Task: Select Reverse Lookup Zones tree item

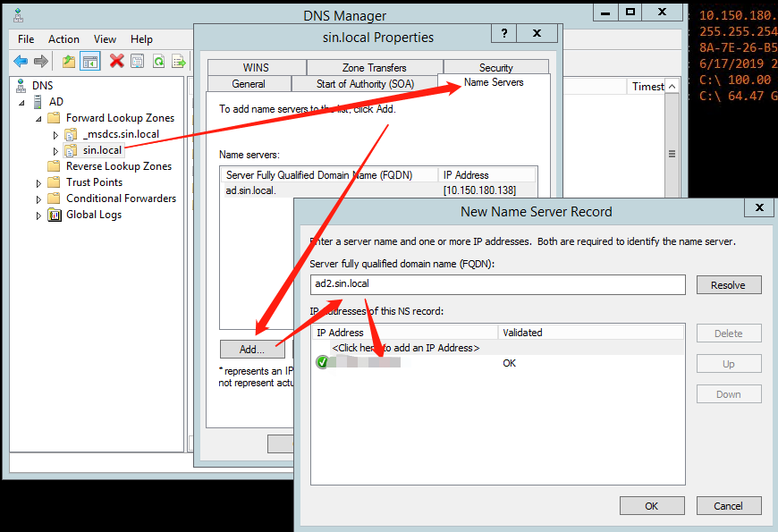Action: (x=119, y=166)
